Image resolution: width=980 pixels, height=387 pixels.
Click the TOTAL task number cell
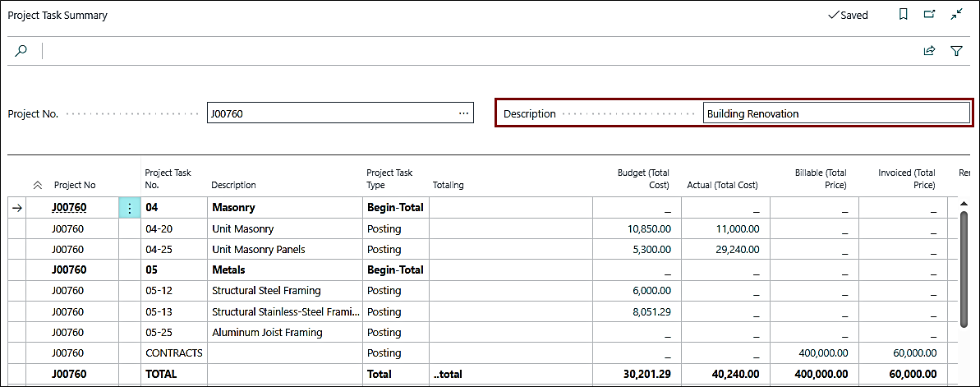[x=174, y=374]
